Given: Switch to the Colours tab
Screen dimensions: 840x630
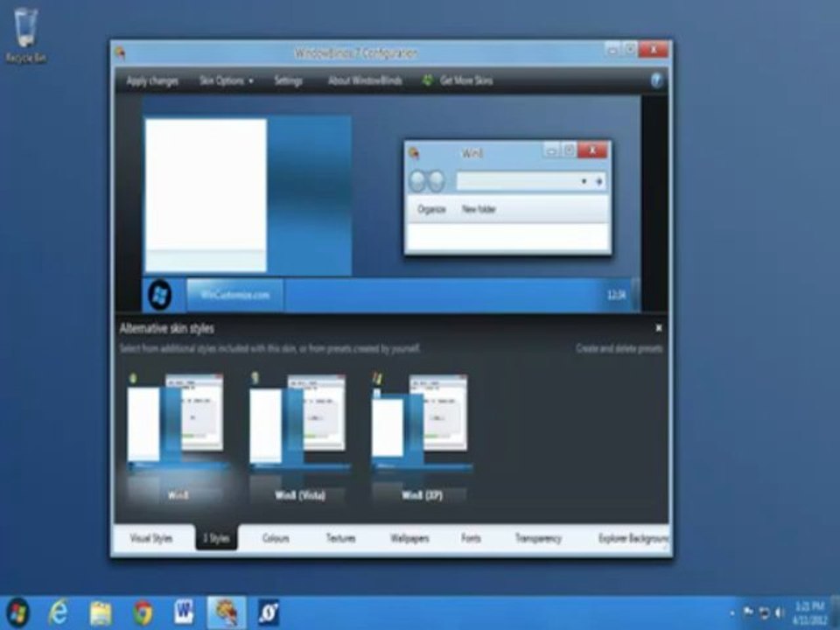Looking at the screenshot, I should (276, 538).
